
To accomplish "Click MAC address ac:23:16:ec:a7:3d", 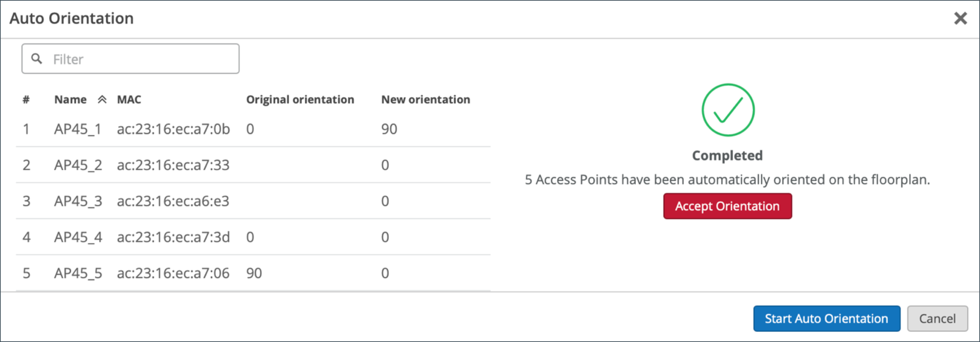I will 173,237.
